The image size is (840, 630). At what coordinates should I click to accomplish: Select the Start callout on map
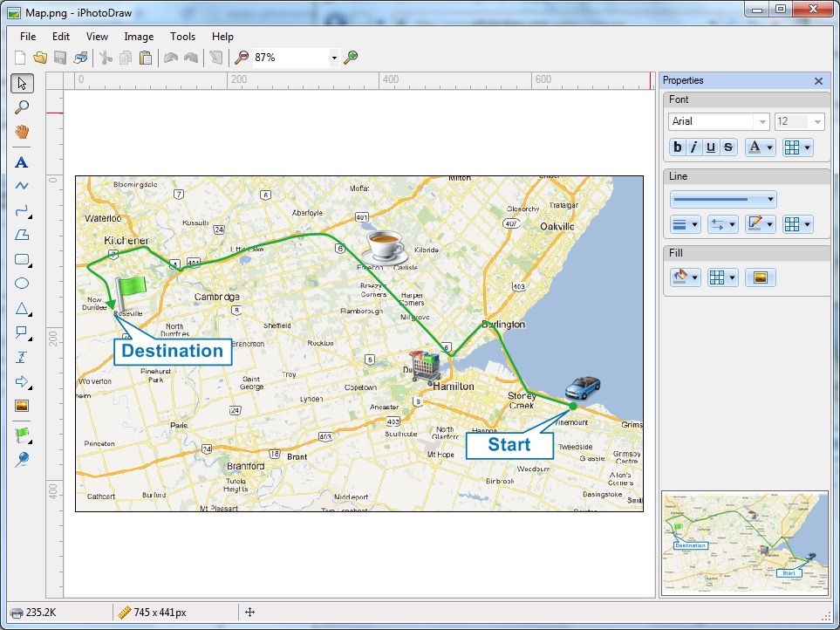(x=509, y=445)
